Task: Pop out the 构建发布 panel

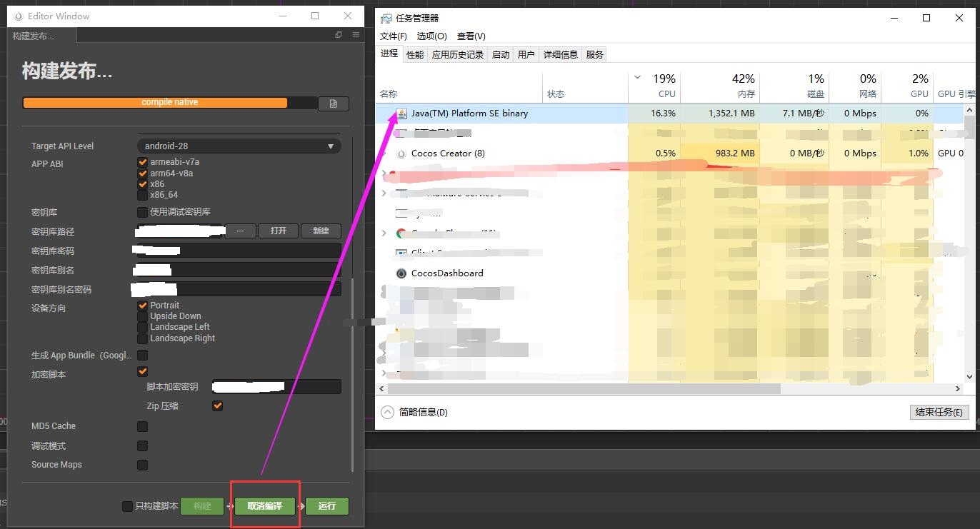Action: pos(339,35)
